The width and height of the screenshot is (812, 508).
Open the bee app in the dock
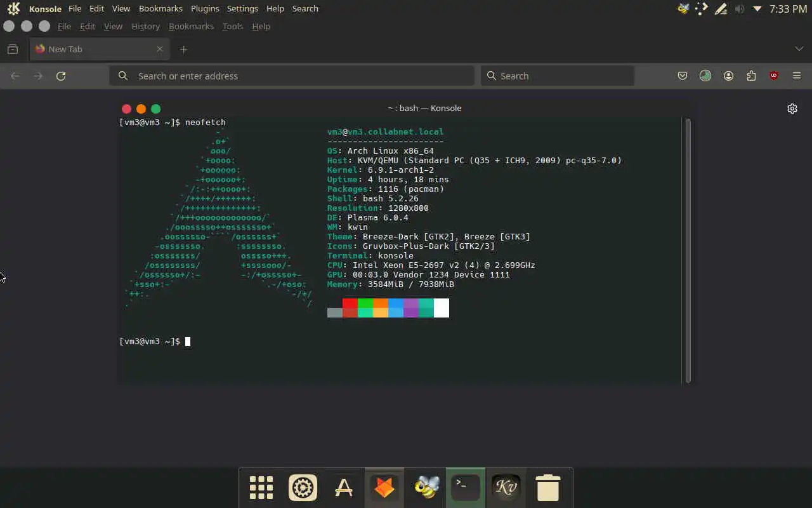[x=426, y=488]
